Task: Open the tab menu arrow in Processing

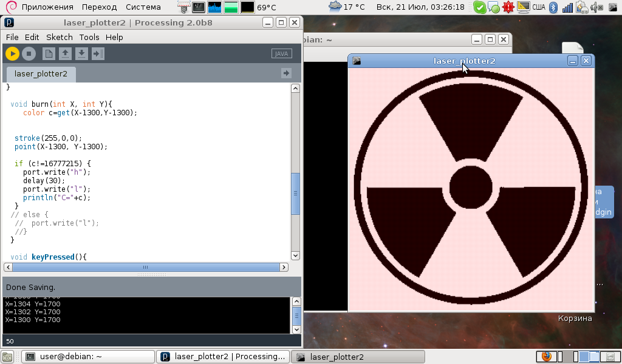Action: coord(286,73)
